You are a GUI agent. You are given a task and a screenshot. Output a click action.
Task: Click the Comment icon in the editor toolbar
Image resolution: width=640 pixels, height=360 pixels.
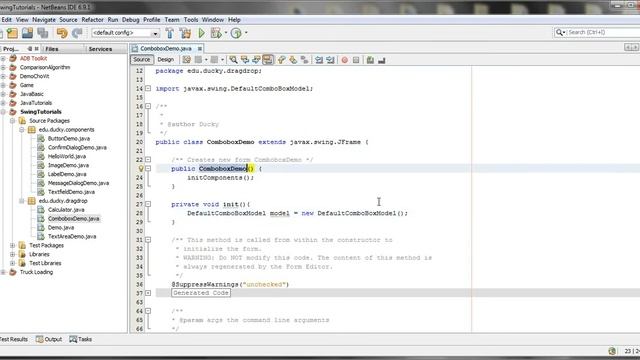370,60
